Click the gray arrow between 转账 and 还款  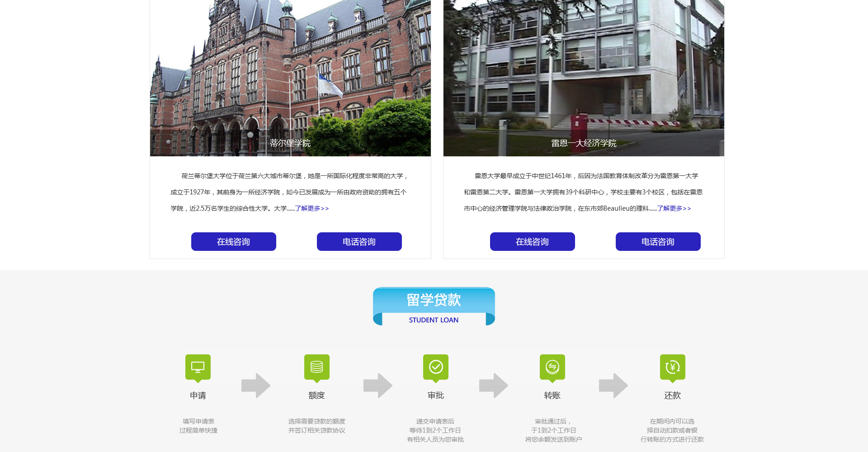[613, 386]
